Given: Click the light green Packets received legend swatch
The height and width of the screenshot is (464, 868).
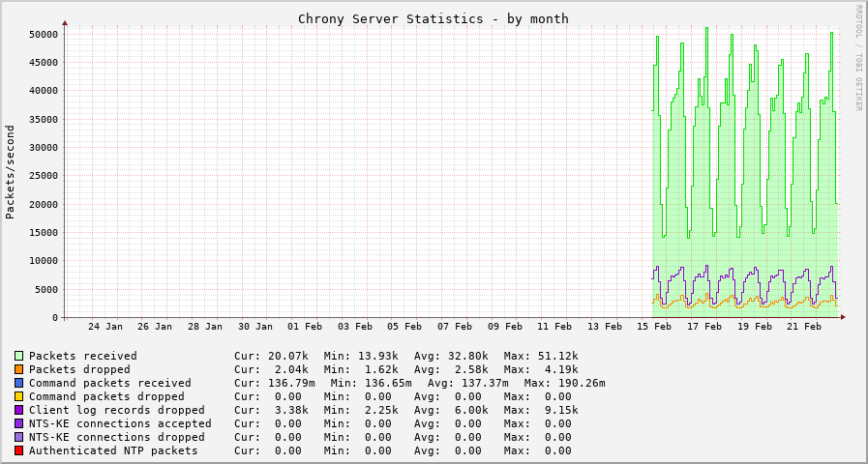Looking at the screenshot, I should 18,356.
